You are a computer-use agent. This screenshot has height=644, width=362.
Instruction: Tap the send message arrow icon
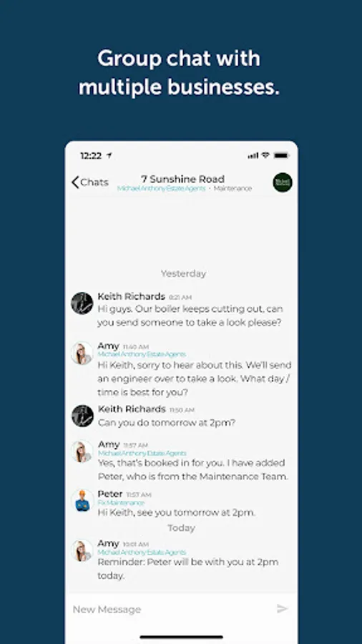point(283,608)
